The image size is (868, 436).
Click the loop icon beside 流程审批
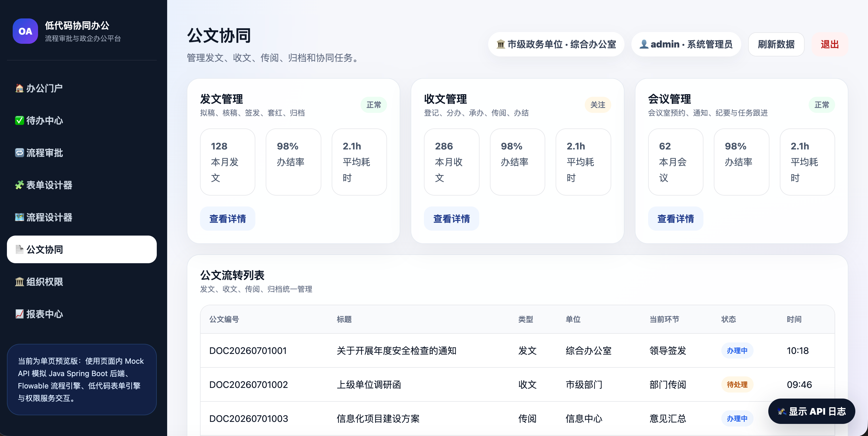click(x=20, y=153)
